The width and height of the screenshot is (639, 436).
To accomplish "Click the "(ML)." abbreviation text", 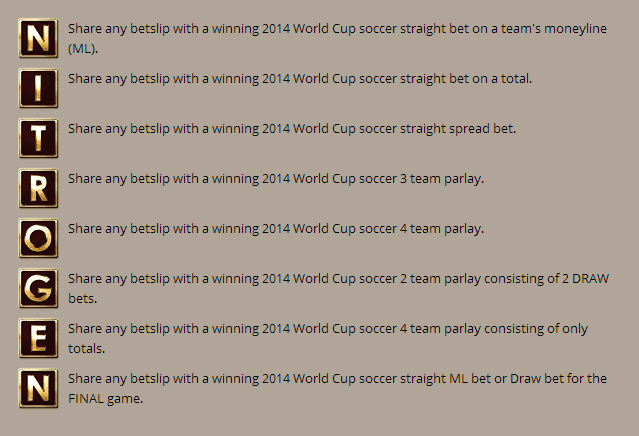I will pyautogui.click(x=83, y=49).
